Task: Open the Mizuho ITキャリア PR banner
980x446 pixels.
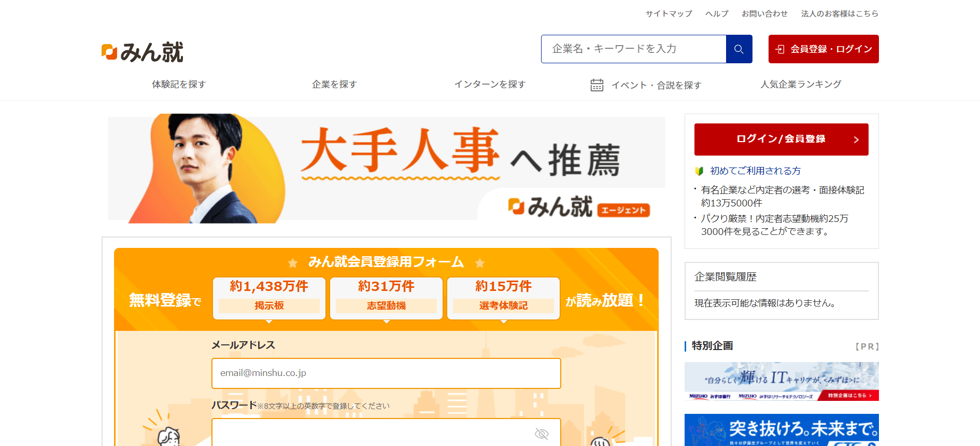Action: (782, 381)
